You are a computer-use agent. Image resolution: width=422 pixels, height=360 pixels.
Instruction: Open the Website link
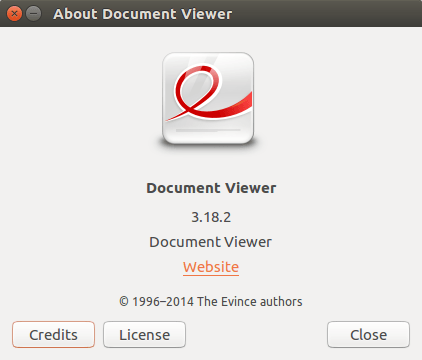211,267
